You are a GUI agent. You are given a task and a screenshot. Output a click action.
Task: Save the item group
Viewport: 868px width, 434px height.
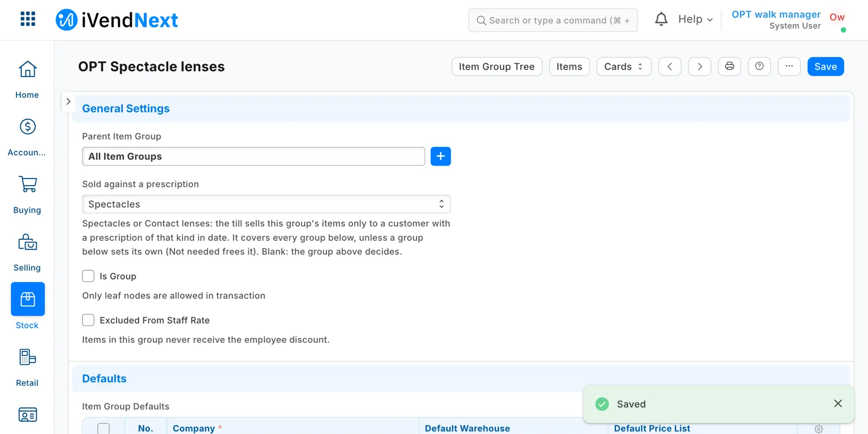[826, 66]
